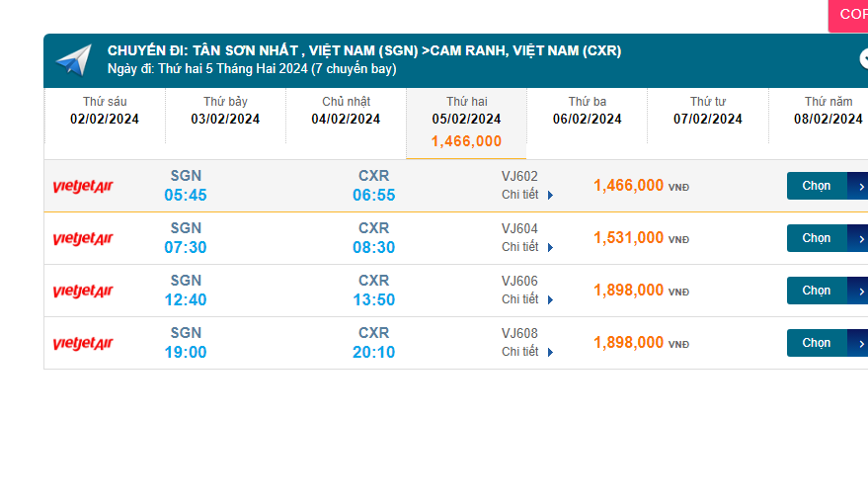Select Chọn for the 19:00 flight
The height and width of the screenshot is (504, 868).
[826, 343]
